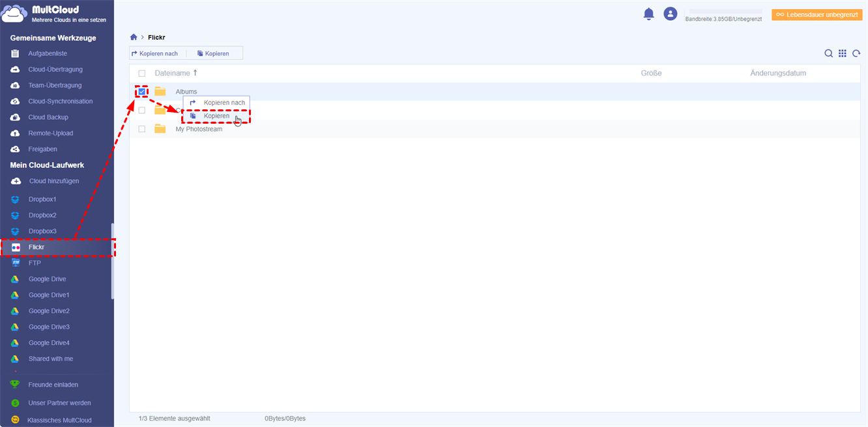
Task: Click the Cloud Backup sidebar icon
Action: pos(15,117)
